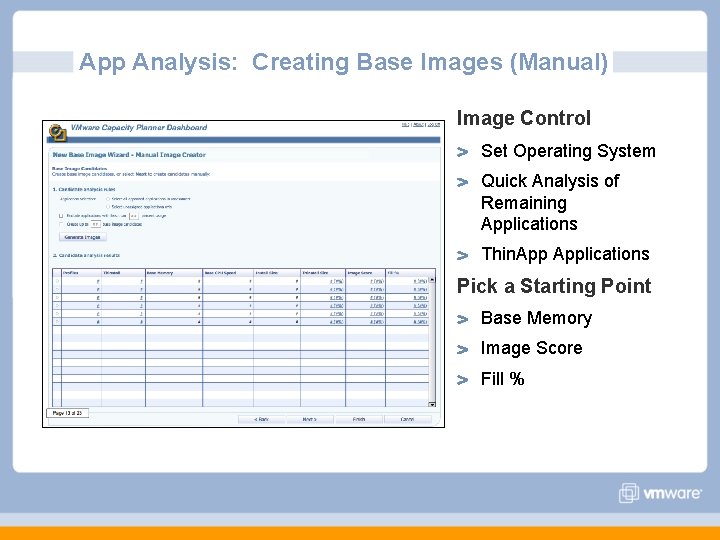Click the table scrollbar down arrow
Viewport: 720px width, 540px height.
tap(432, 404)
